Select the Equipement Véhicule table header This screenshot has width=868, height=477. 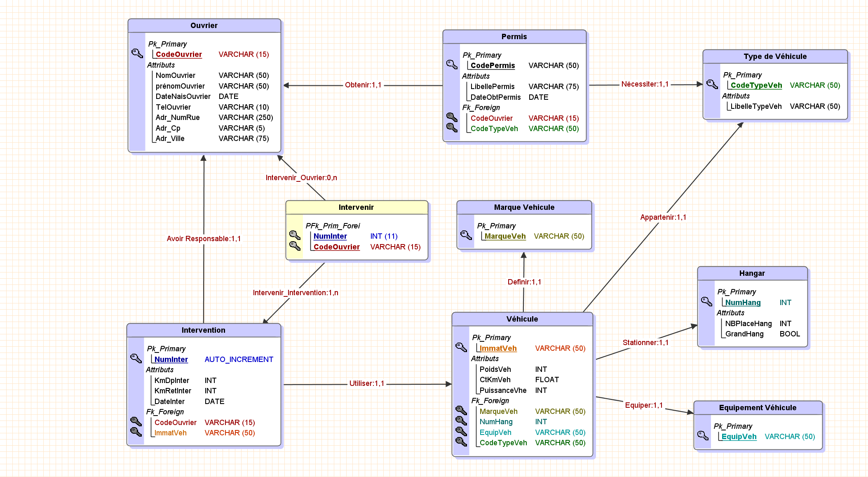(x=758, y=408)
